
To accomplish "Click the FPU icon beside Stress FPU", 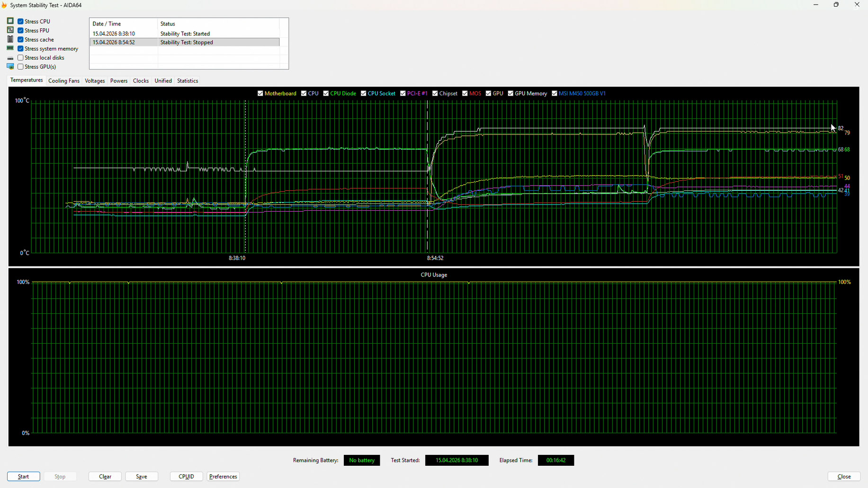I will (x=10, y=30).
